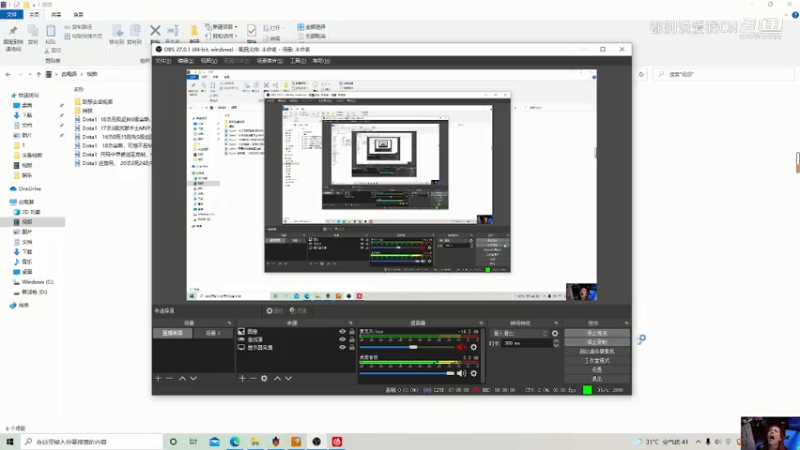This screenshot has height=450, width=800.
Task: Adjust transition duration stepper arrows
Action: [x=556, y=343]
